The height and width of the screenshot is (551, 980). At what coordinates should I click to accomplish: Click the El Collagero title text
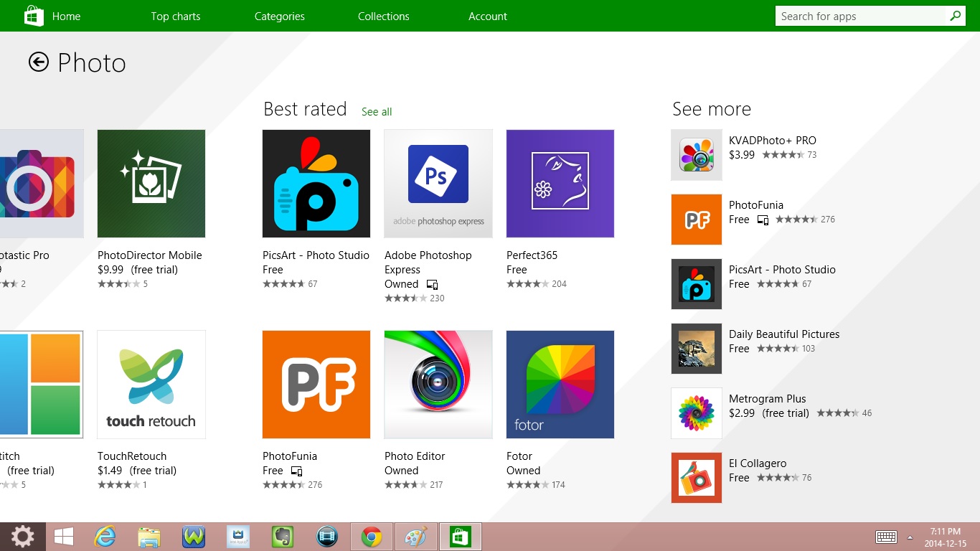click(x=758, y=463)
